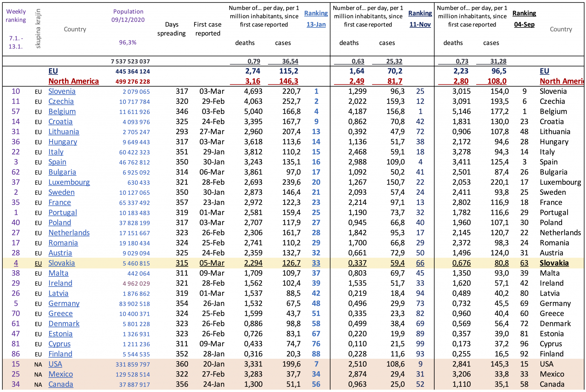Click the highlighted Slovakia link

click(61, 263)
